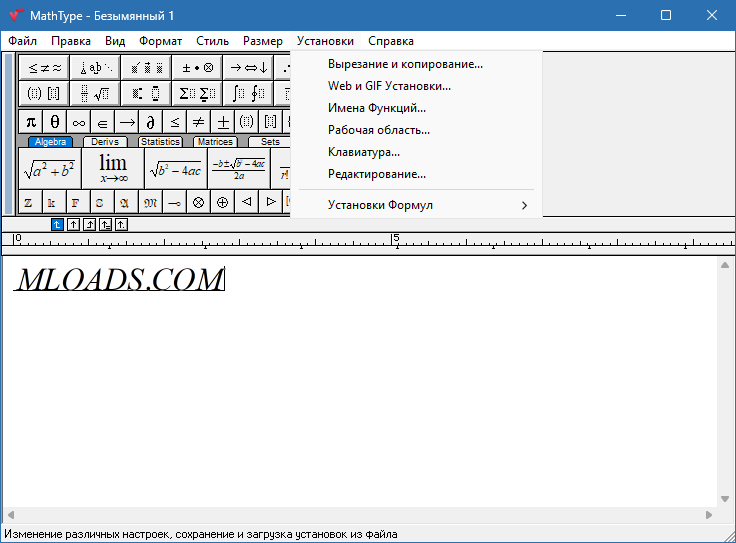Switch to the Algebra tab

pyautogui.click(x=50, y=142)
